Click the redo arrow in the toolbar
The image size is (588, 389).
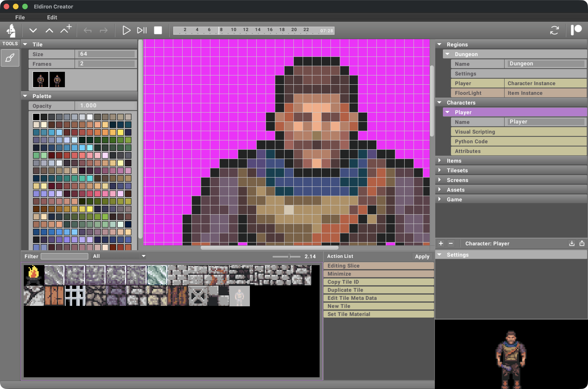104,30
